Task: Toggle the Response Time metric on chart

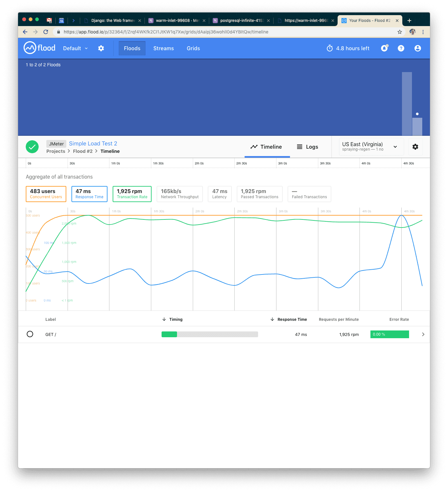Action: (89, 194)
